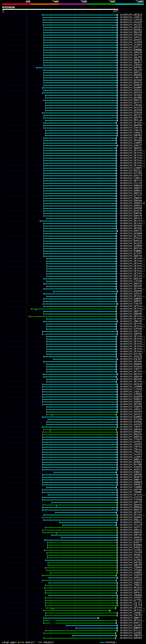This screenshot has width=146, height=644.
Task: Select the label UniRef100_A8PF51
Action: pos(131,334)
